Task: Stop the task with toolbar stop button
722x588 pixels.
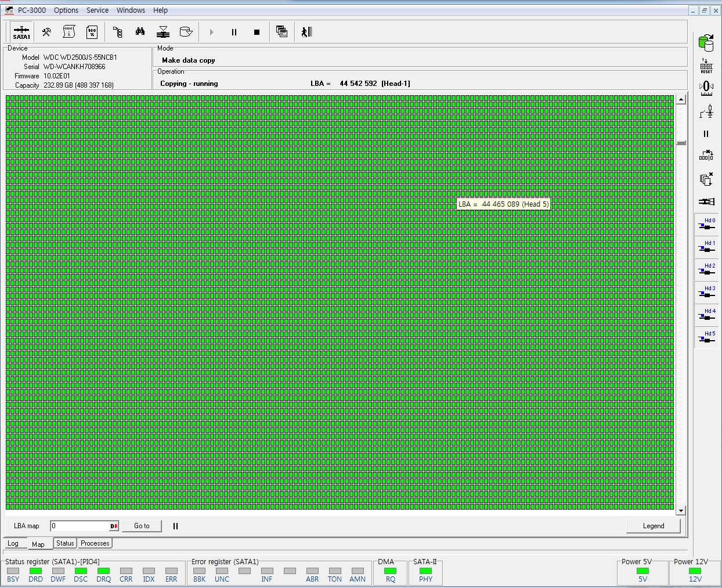Action: (257, 32)
